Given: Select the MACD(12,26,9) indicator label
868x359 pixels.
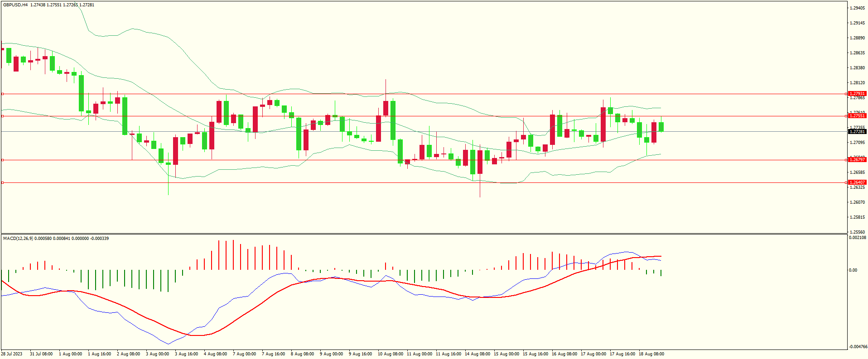Looking at the screenshot, I should click(18, 238).
